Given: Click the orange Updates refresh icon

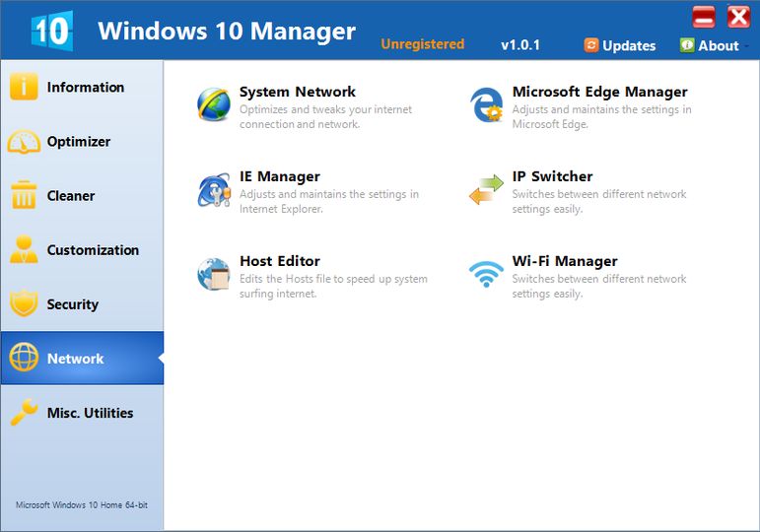Looking at the screenshot, I should click(591, 45).
